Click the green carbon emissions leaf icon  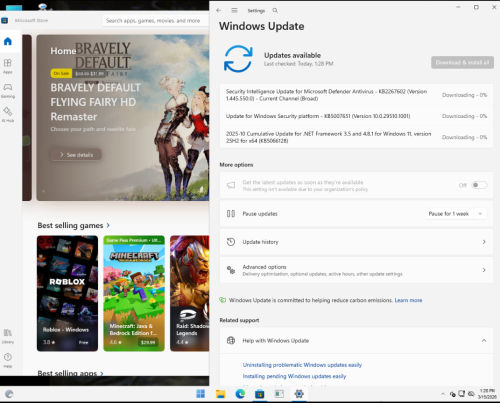[222, 300]
